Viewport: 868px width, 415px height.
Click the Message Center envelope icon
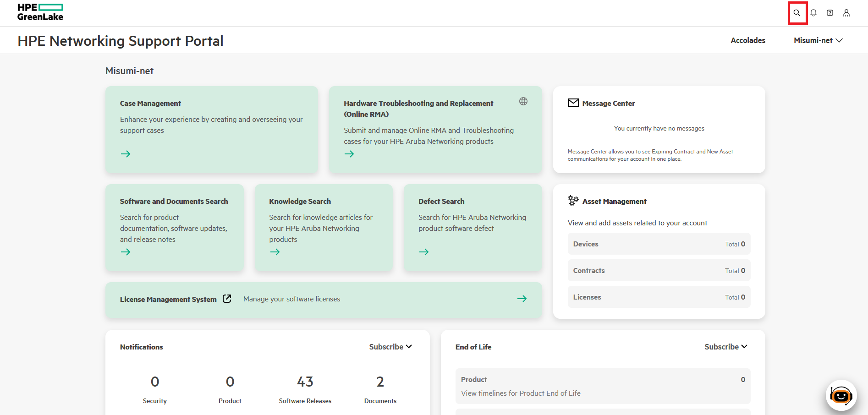pos(573,103)
